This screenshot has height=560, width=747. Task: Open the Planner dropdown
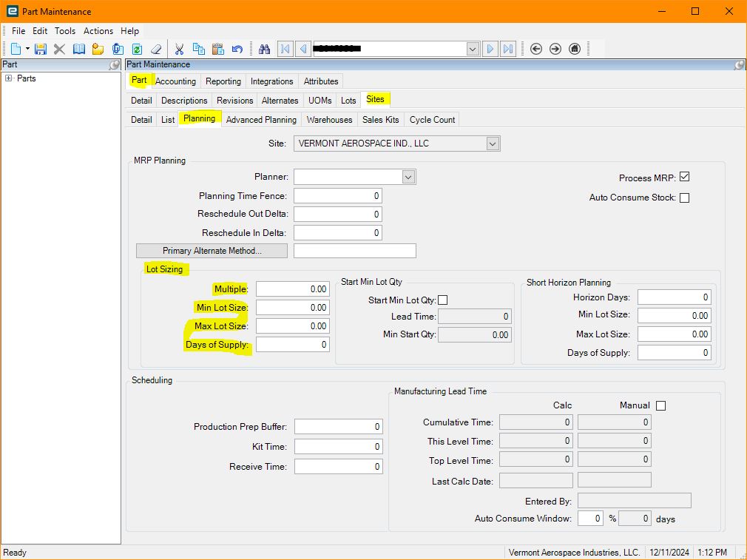408,177
